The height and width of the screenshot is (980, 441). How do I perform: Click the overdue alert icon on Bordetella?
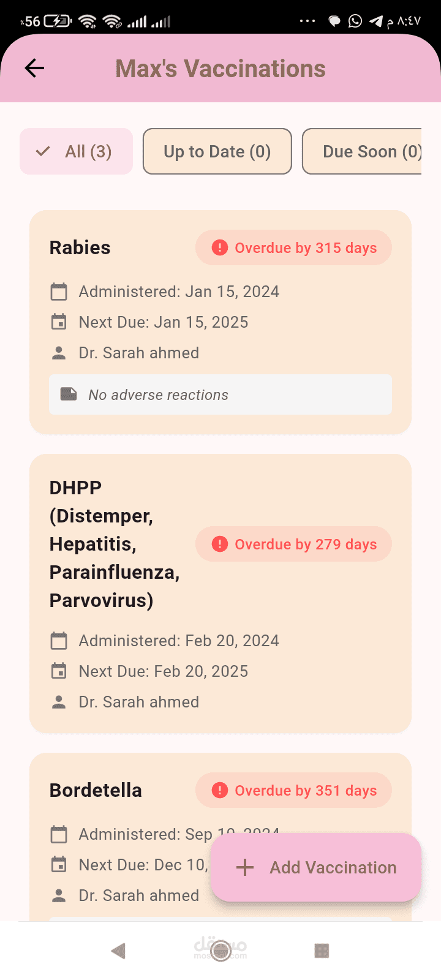[x=219, y=790]
